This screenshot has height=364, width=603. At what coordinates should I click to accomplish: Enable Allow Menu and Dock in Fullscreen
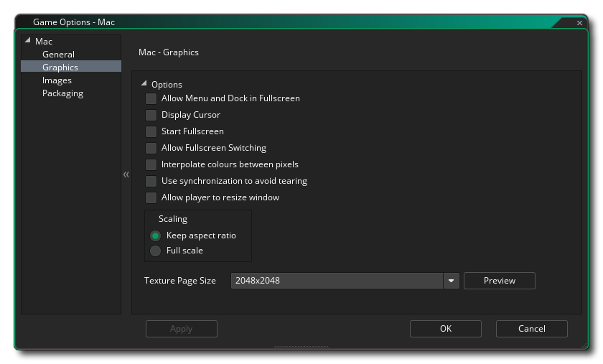coord(151,98)
